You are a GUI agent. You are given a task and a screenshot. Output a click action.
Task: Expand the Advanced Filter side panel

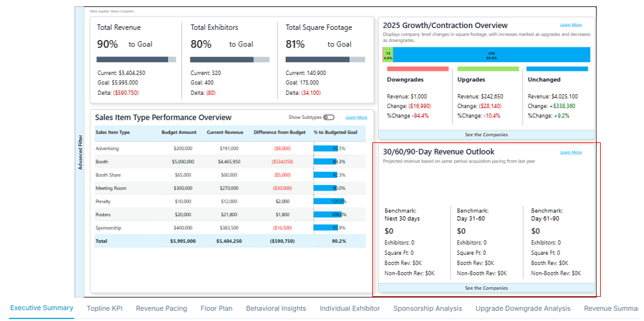click(80, 152)
